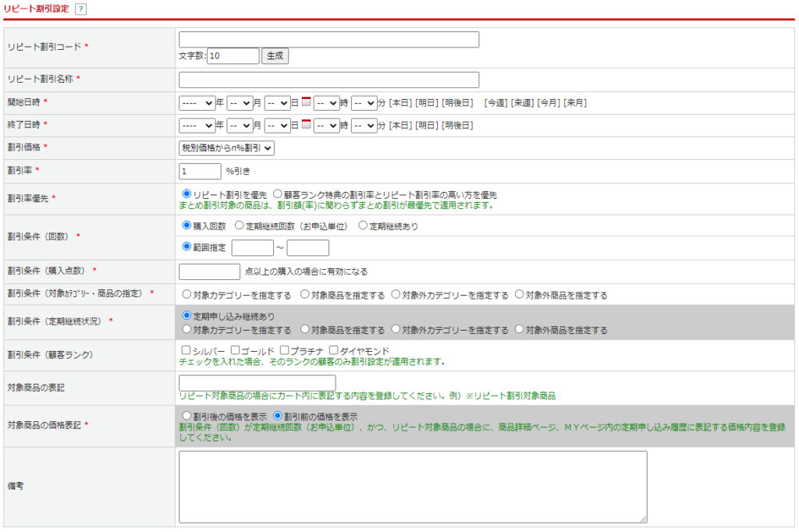Open the calendar icon for 終了日時
The width and height of the screenshot is (799, 532).
point(307,125)
